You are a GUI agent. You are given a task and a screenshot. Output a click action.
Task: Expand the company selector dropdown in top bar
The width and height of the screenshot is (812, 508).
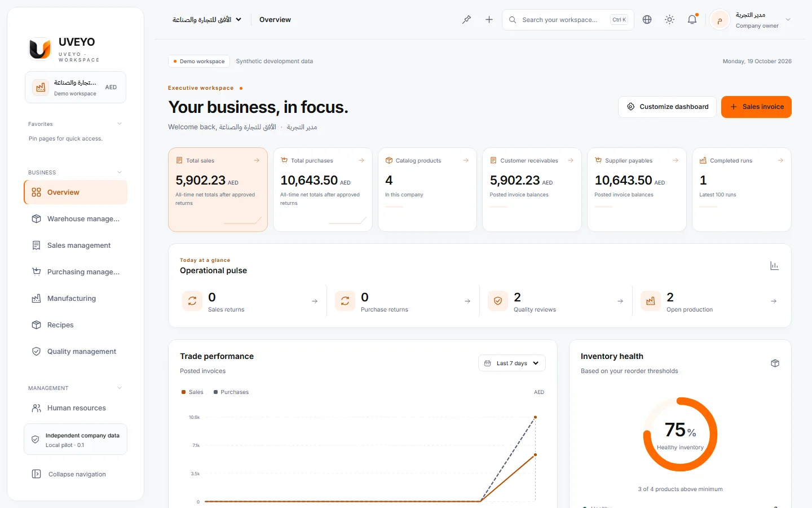207,20
